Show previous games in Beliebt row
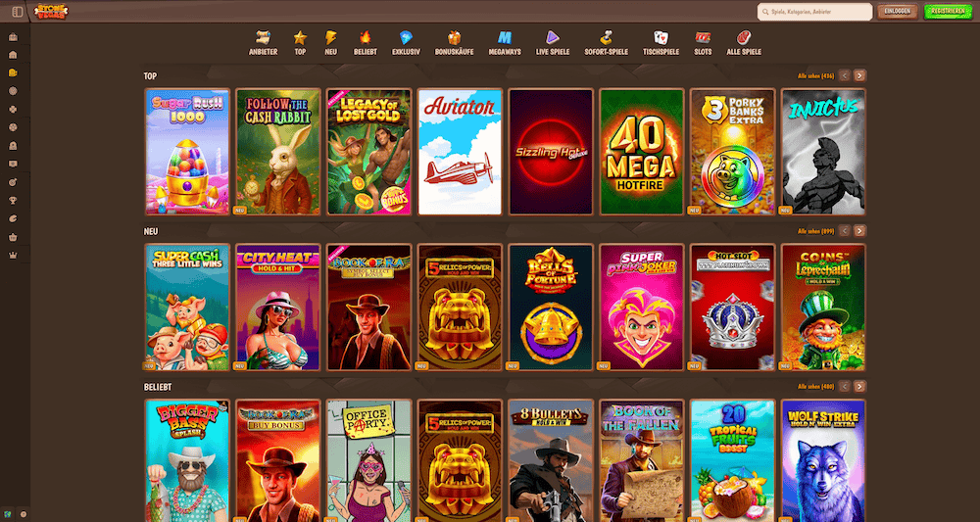This screenshot has height=522, width=980. 845,387
